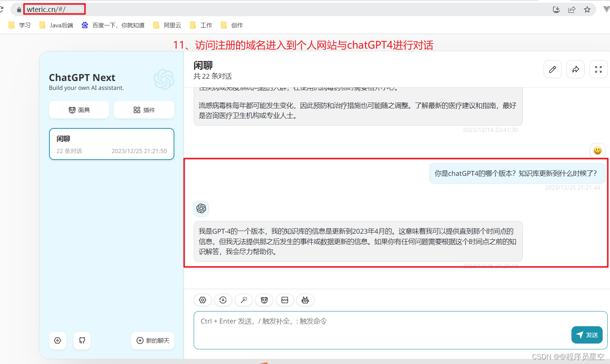Click the magic wand prompts icon

(243, 300)
